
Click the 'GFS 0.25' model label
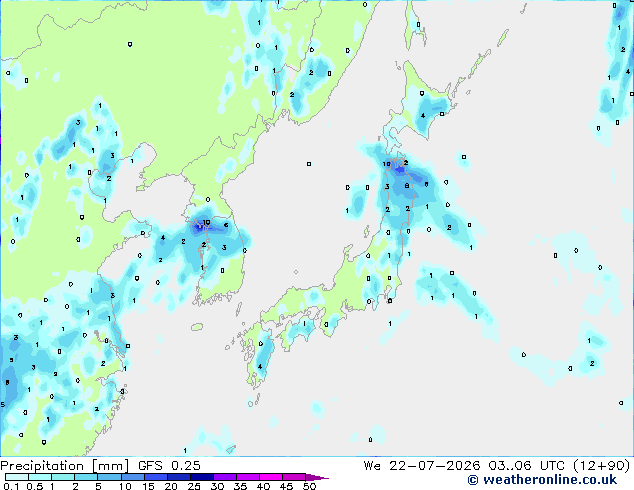[169, 466]
